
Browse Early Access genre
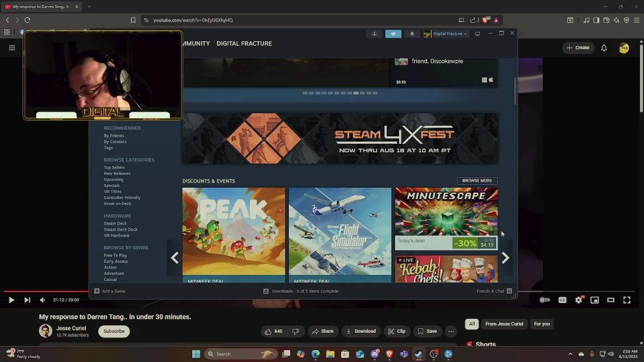pos(116,261)
